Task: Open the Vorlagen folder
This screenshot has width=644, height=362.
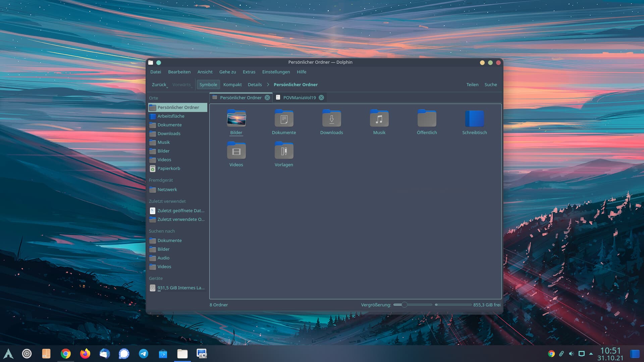Action: (x=284, y=151)
